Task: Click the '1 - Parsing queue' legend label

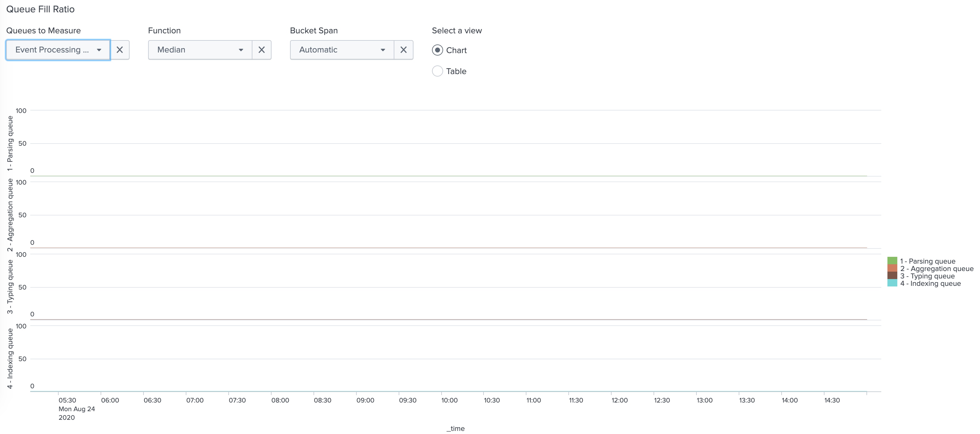Action: [x=928, y=261]
